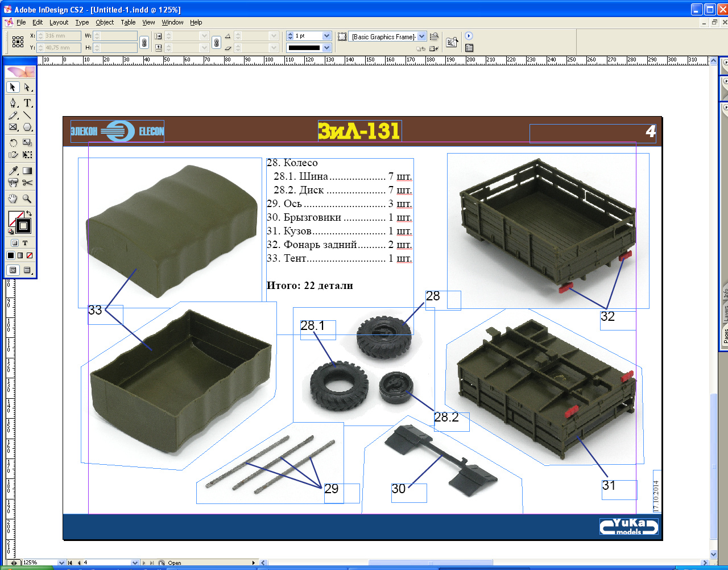Select the Free Transform tool

click(x=27, y=155)
